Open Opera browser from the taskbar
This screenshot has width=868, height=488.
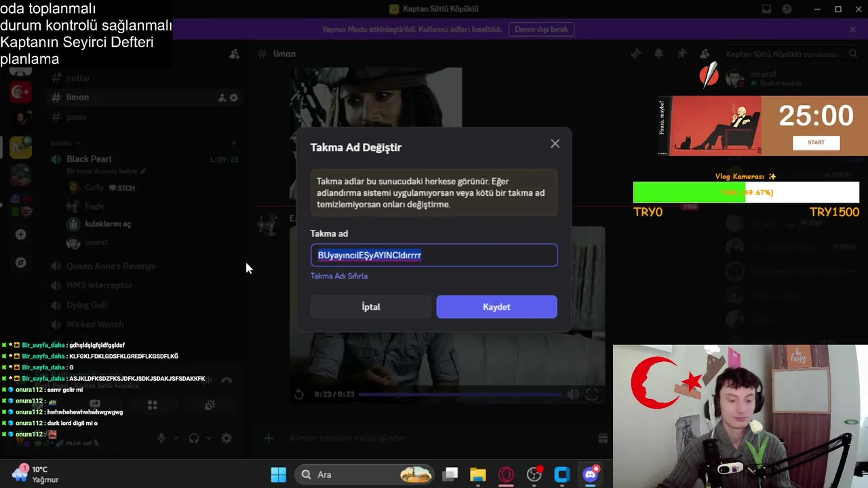(507, 474)
